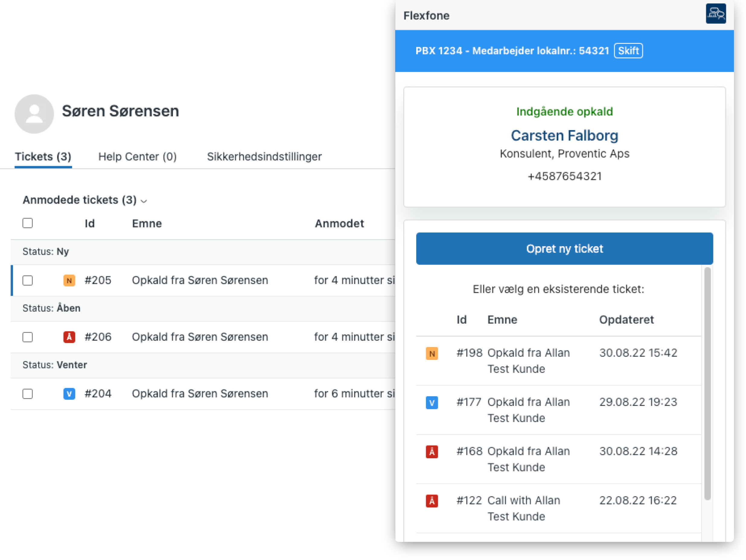Click the Status: Ny group row
Image resolution: width=746 pixels, height=560 pixels.
(203, 252)
